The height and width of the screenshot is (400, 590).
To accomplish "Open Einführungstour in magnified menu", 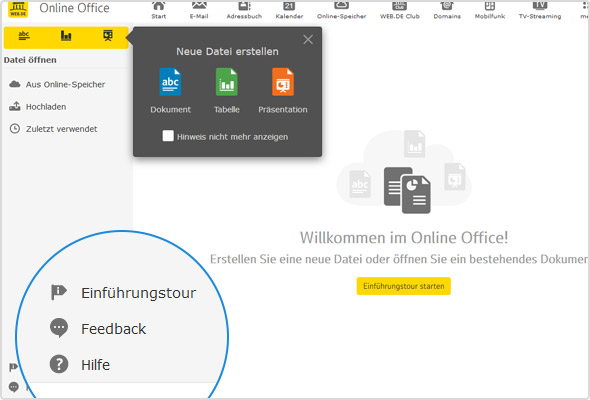I will [x=123, y=293].
